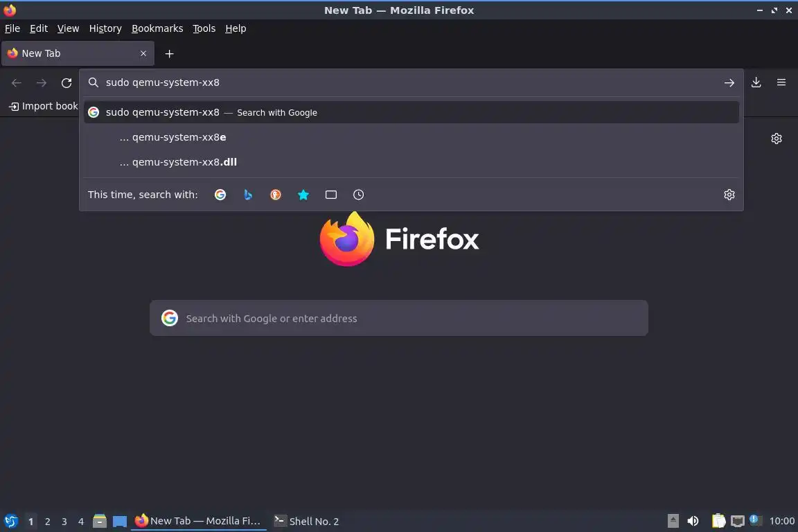Open file manager from taskbar
The height and width of the screenshot is (532, 798).
(100, 521)
